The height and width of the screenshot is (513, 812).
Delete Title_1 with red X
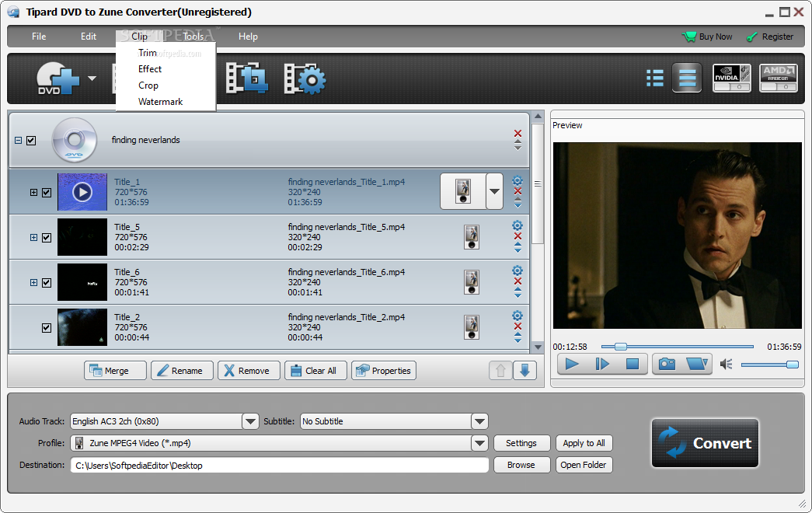pos(518,191)
